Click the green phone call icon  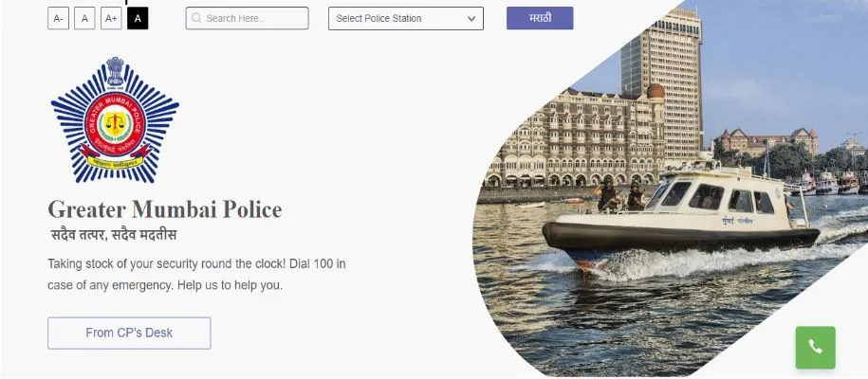815,347
